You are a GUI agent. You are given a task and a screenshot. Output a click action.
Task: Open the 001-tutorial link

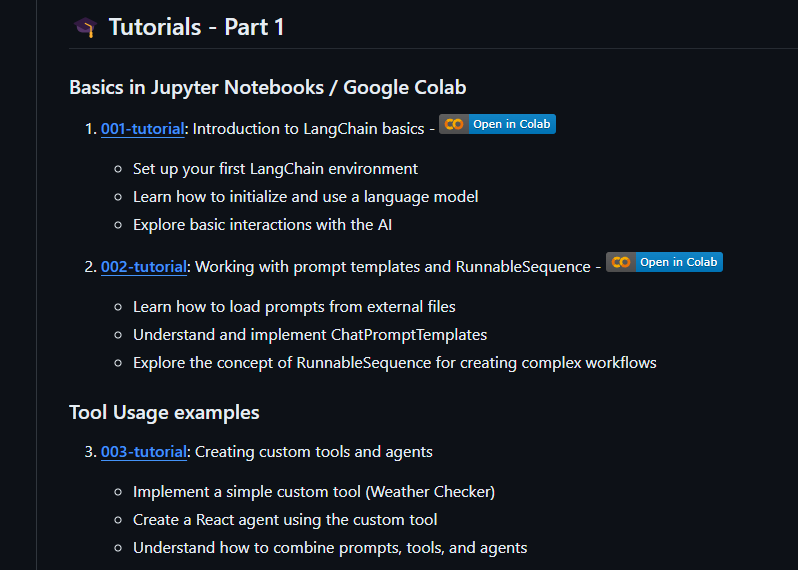[x=142, y=129]
